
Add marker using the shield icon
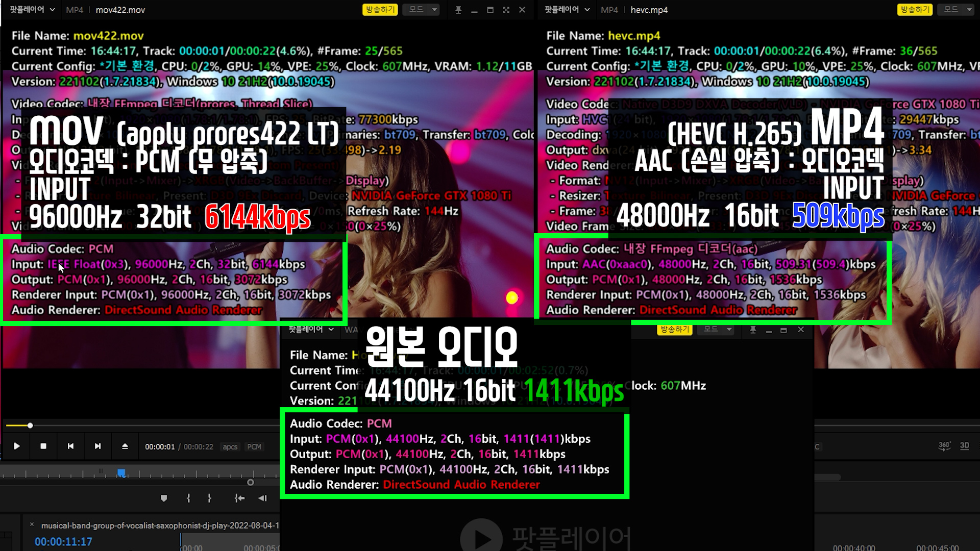click(164, 498)
